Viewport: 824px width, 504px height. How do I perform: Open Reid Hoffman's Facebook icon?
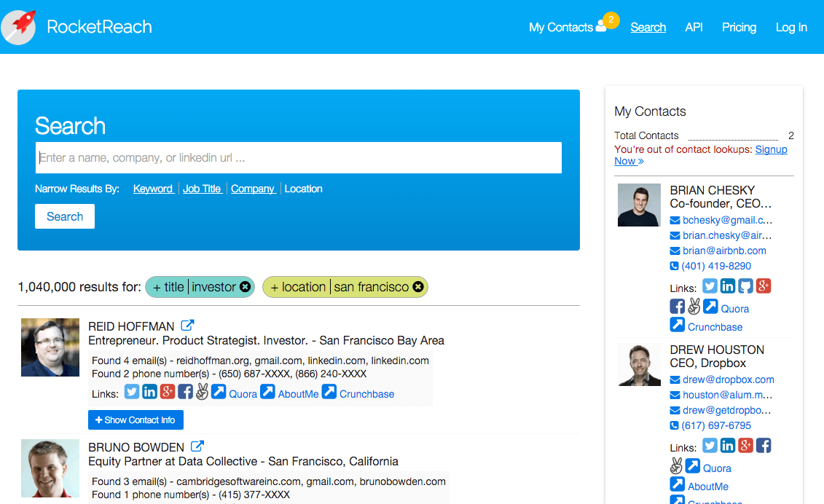(x=185, y=392)
